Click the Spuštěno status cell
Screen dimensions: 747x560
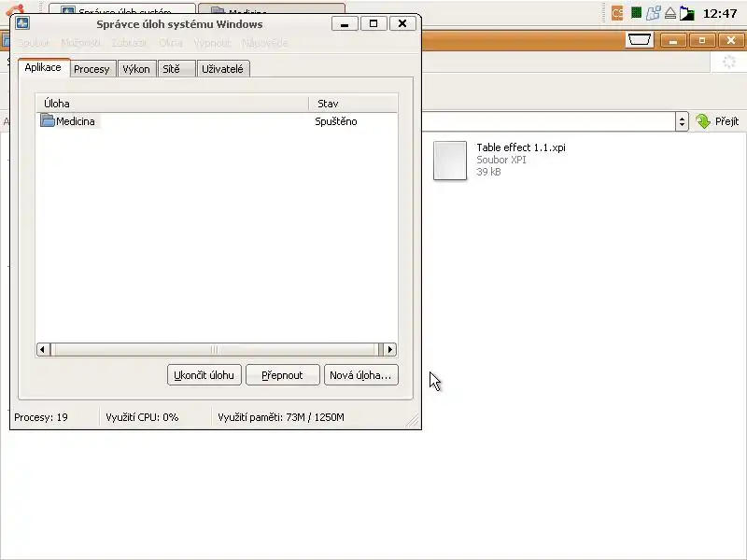336,121
